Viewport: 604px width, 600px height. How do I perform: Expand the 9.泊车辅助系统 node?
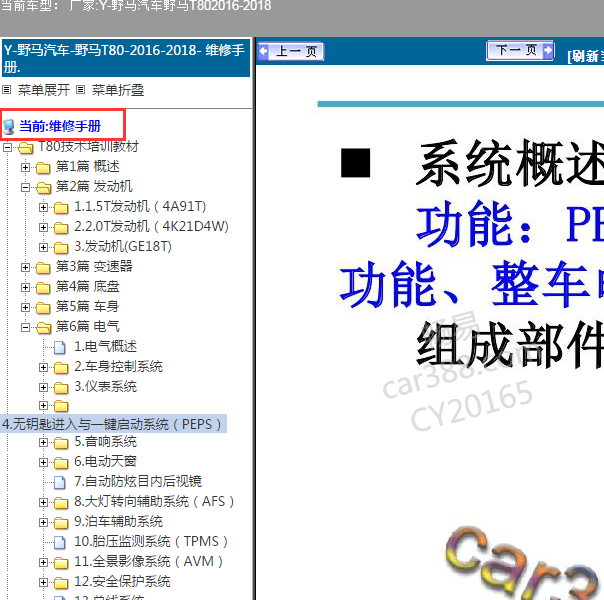pyautogui.click(x=44, y=523)
